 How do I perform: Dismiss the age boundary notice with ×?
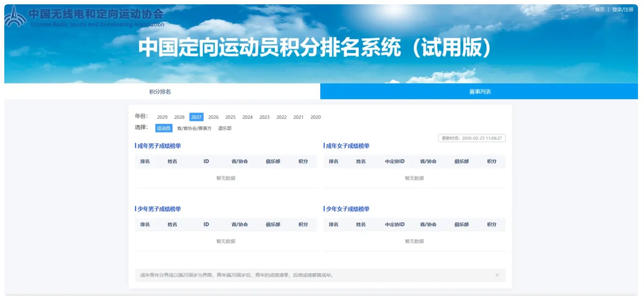click(497, 275)
